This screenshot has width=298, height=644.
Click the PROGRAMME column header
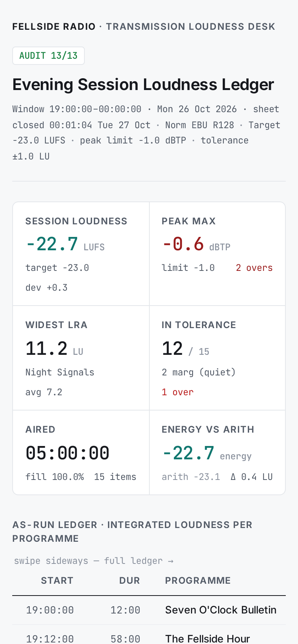[x=198, y=581]
